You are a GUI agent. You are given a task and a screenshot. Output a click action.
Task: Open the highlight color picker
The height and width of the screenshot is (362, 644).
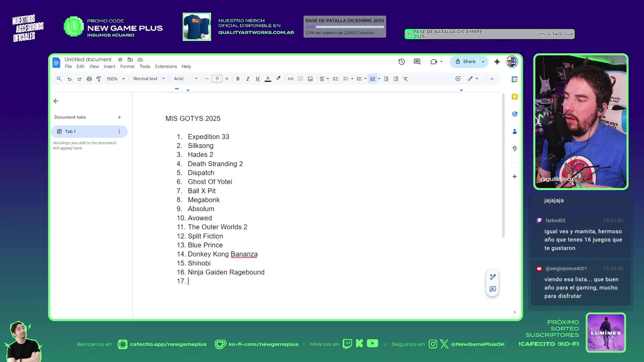(278, 79)
